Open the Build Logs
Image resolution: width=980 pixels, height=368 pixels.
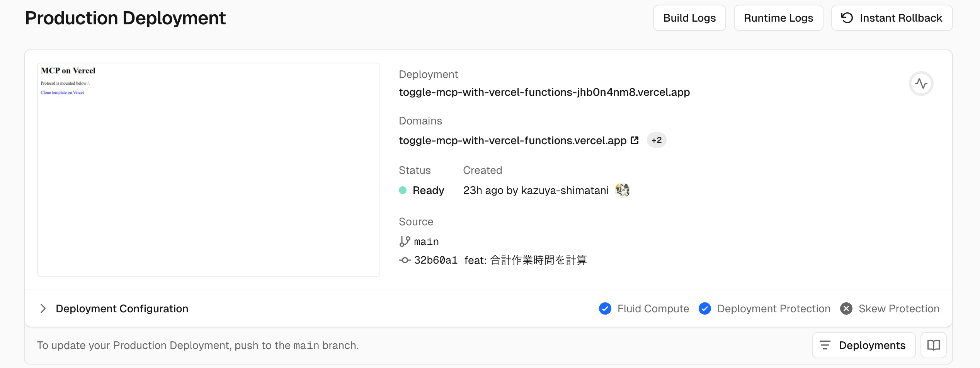689,18
